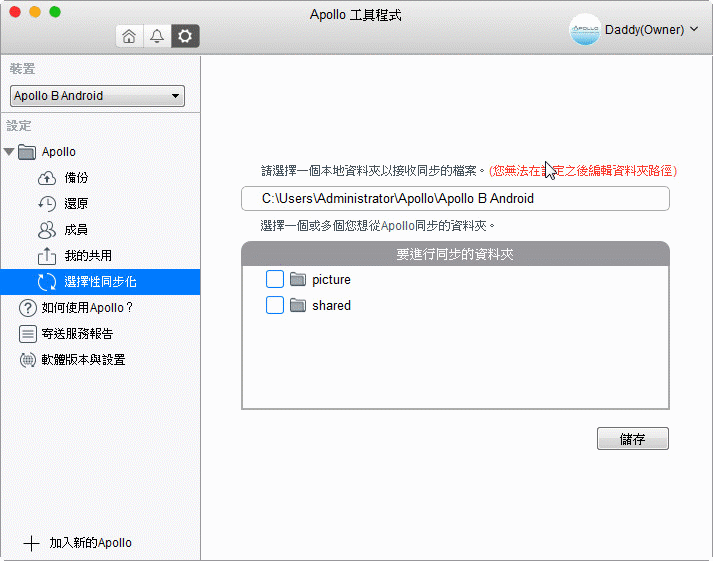Open the Home toolbar icon

click(129, 36)
